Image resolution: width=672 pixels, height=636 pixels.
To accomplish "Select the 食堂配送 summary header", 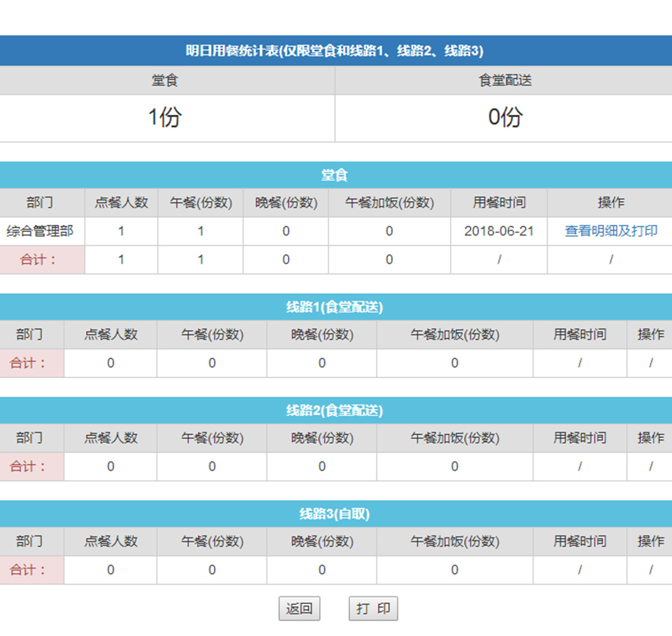I will point(505,81).
